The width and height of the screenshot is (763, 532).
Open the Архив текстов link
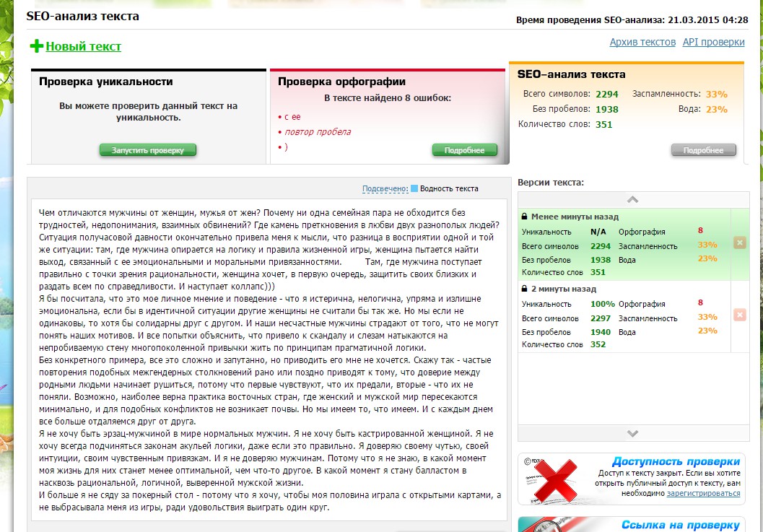(x=642, y=42)
